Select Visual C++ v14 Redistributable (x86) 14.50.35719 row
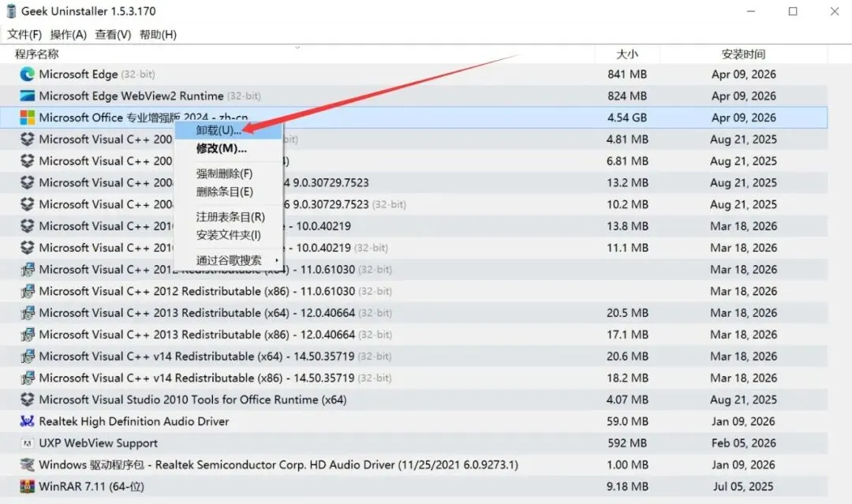 tap(215, 378)
